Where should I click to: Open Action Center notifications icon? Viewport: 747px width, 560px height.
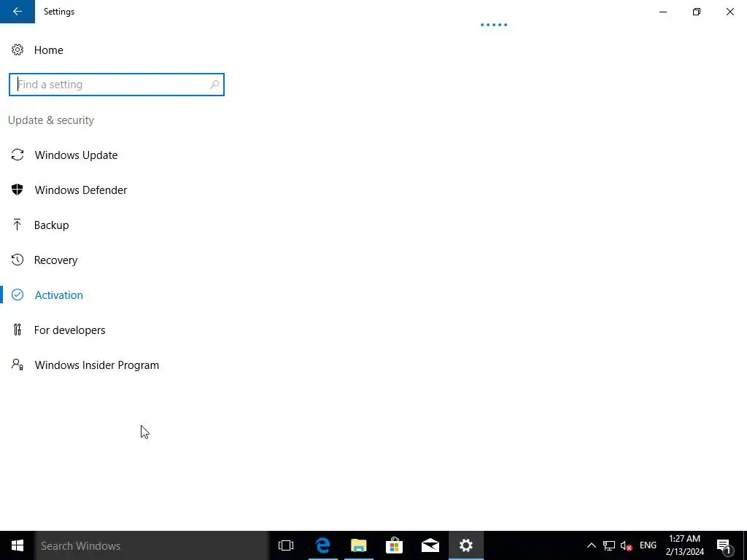point(724,545)
